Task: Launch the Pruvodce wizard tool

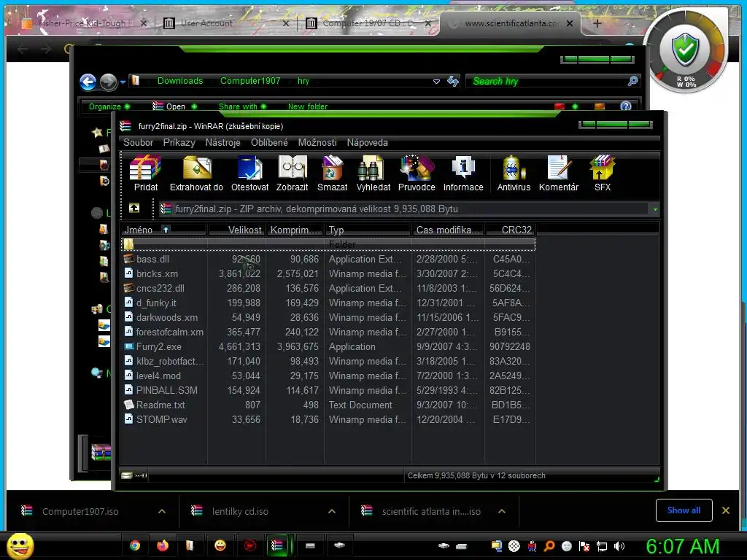Action: pyautogui.click(x=417, y=174)
